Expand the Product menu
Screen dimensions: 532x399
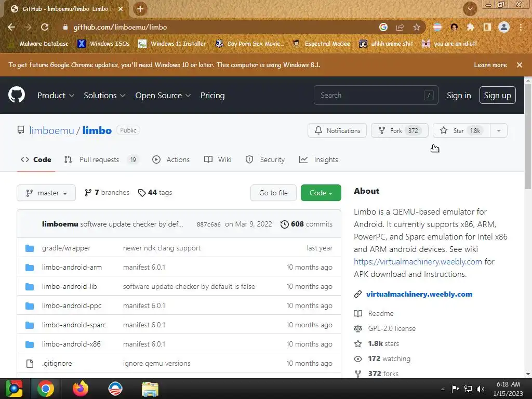(x=56, y=96)
